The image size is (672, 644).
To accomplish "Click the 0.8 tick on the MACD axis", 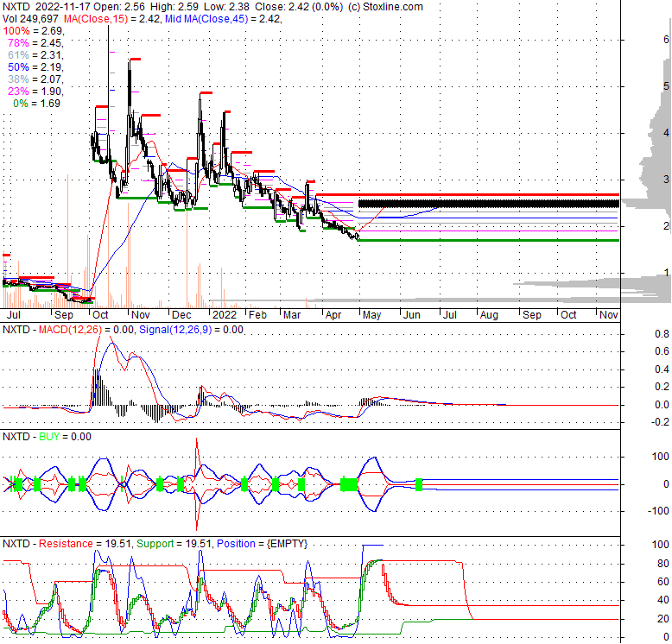I will (662, 334).
